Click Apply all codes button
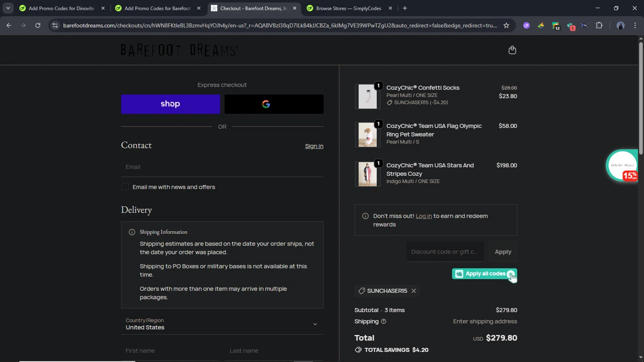This screenshot has height=362, width=644. (x=484, y=274)
